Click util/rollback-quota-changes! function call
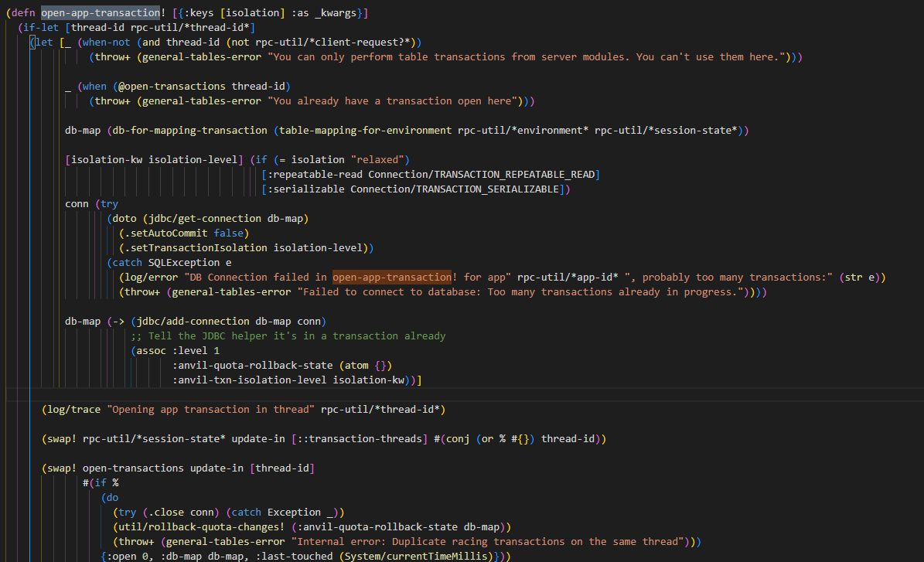924x562 pixels. (x=202, y=526)
